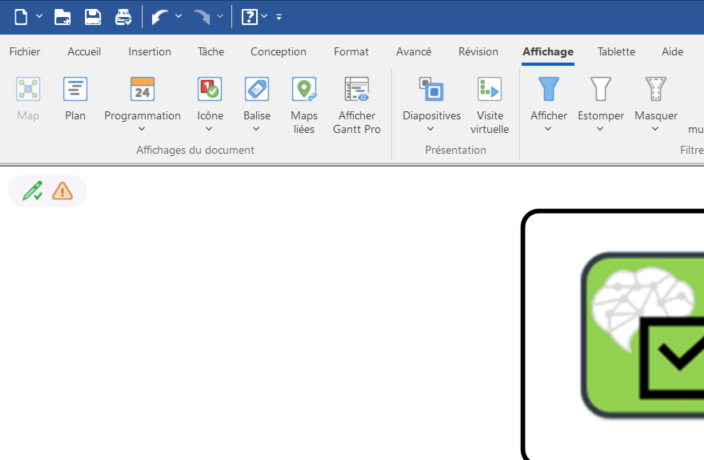704x460 pixels.
Task: Click Afficher Gantt Pro icon
Action: click(x=356, y=91)
